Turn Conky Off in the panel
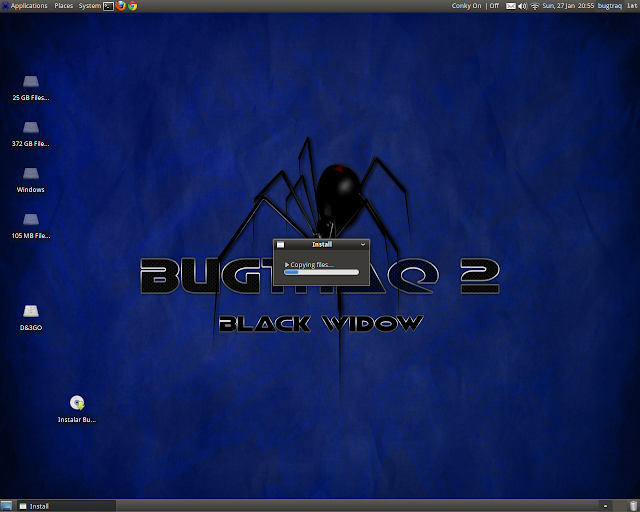640x512 pixels. point(494,6)
